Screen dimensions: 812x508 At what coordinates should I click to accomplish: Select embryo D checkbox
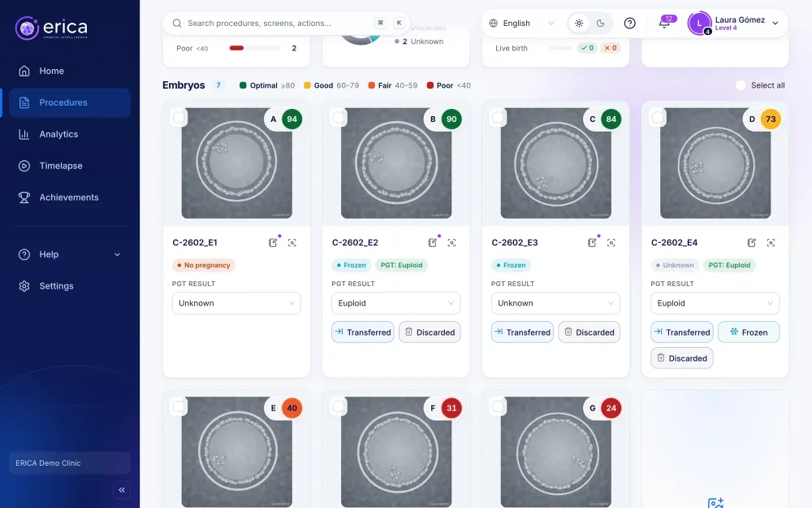(x=657, y=118)
